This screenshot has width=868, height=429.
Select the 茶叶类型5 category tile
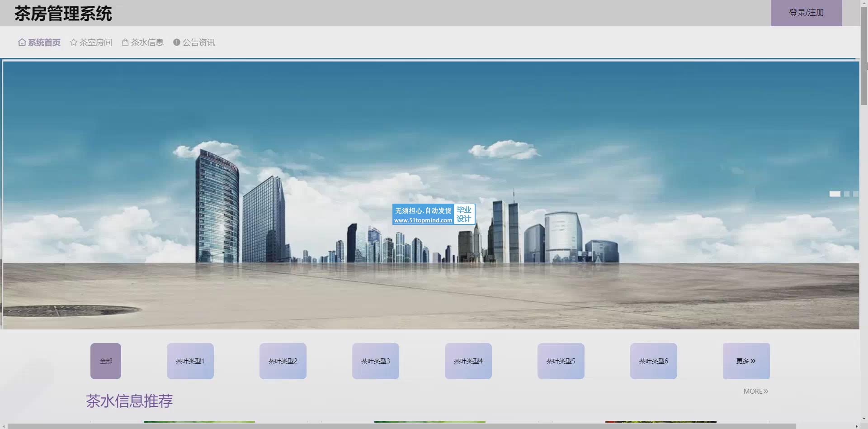click(x=561, y=361)
